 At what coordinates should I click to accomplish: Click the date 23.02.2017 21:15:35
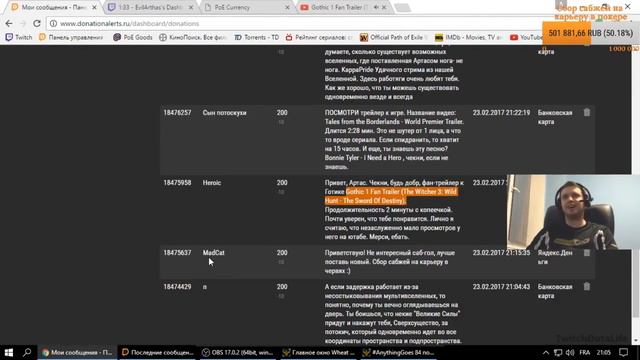coord(501,253)
